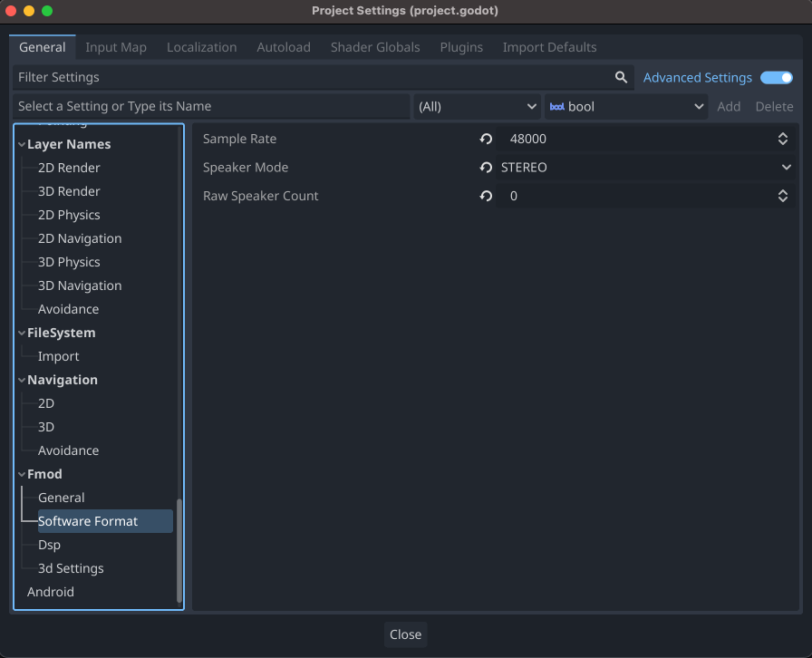Select 3D Navigation in the tree
Viewport: 812px width, 658px height.
(80, 286)
